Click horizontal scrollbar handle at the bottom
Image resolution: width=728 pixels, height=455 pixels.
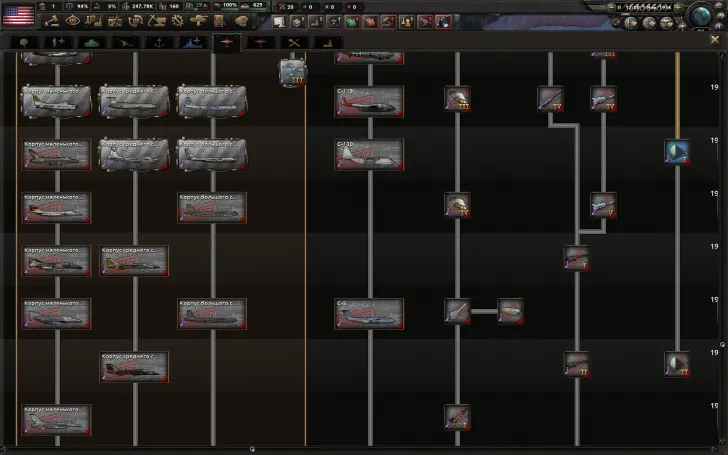(x=252, y=449)
